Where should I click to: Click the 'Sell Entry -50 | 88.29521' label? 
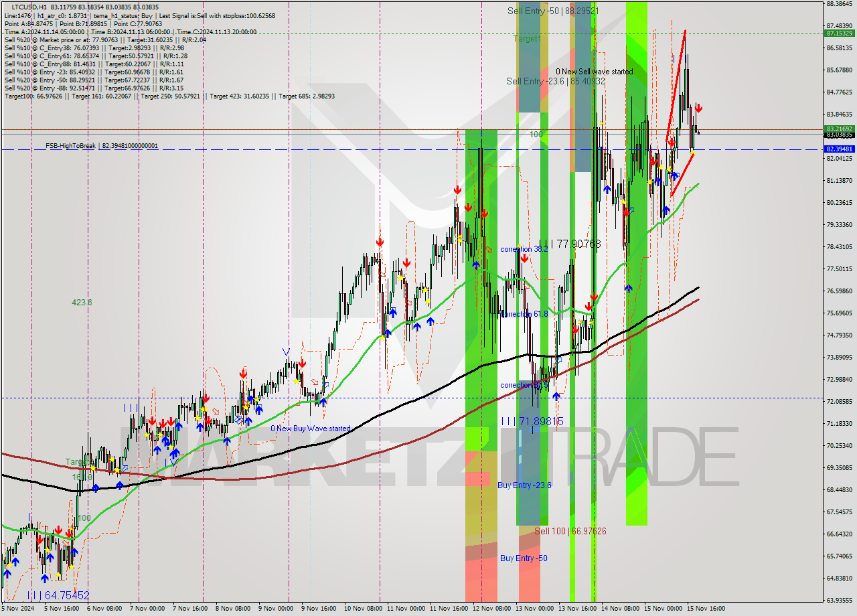coord(552,11)
